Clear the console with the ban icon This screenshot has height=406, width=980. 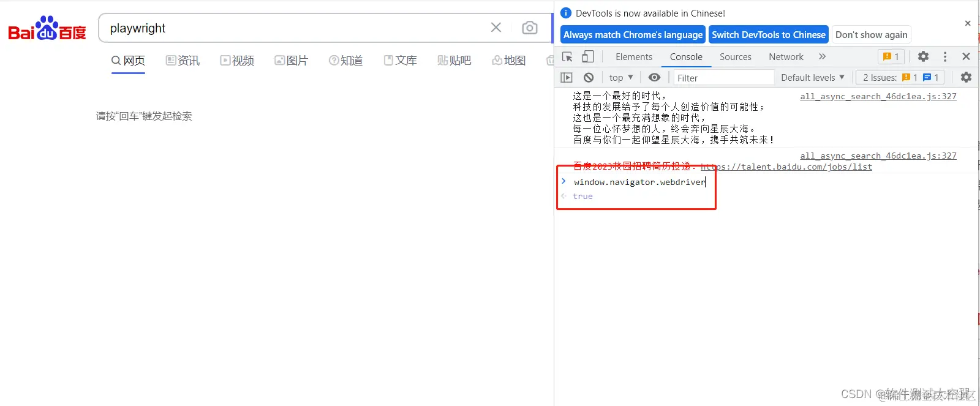[x=589, y=78]
